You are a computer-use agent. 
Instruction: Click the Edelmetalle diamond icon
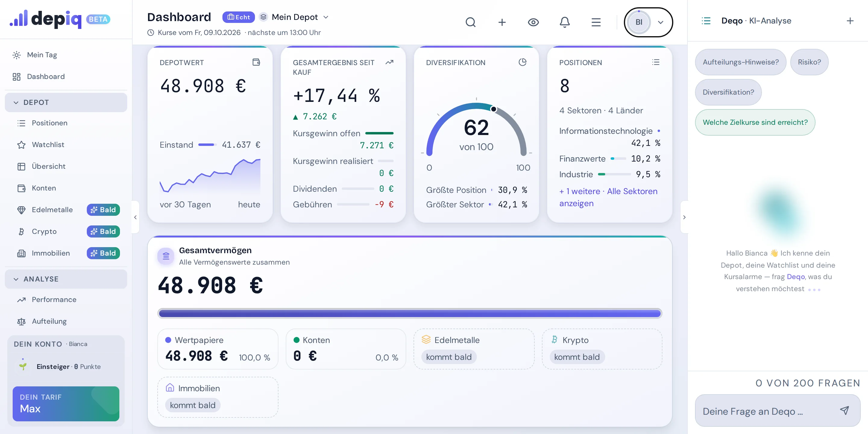pyautogui.click(x=21, y=210)
